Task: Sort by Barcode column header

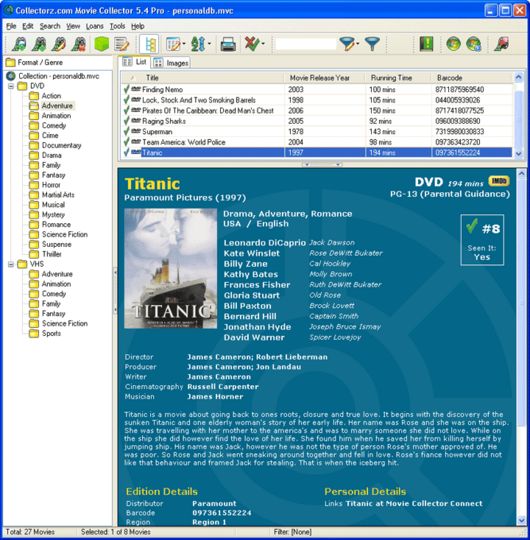Action: [472, 78]
